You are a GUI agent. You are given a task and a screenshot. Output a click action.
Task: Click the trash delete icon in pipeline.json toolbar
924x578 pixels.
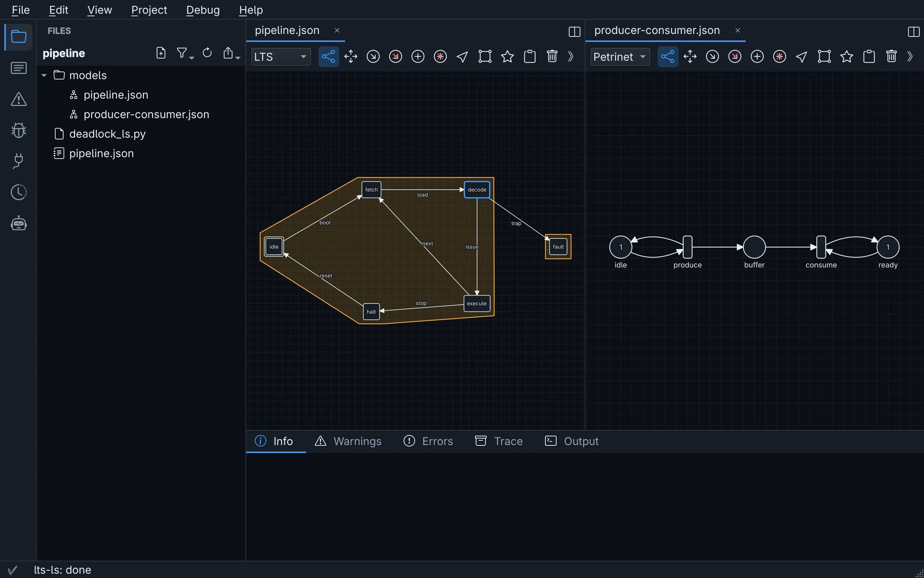[x=552, y=57]
